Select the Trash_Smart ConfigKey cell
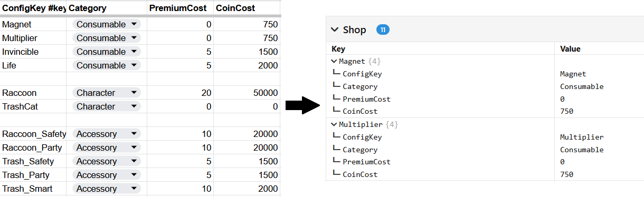Image resolution: width=644 pixels, height=197 pixels. click(33, 189)
